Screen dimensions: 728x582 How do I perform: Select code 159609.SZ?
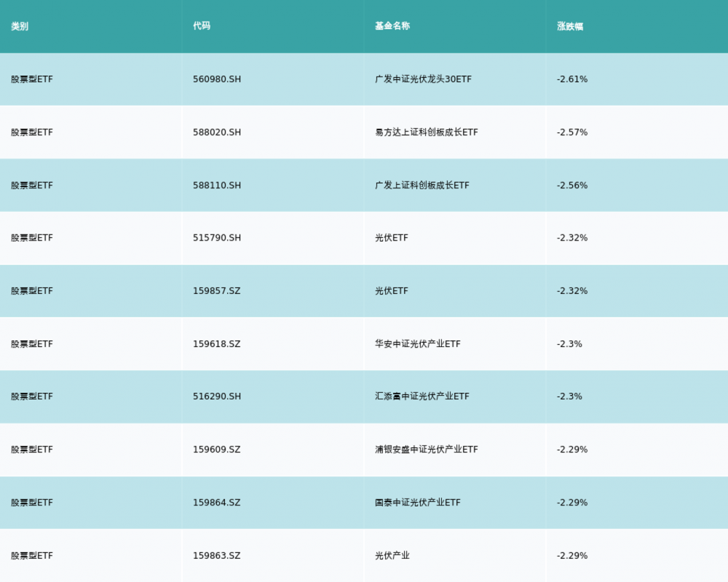coord(217,450)
